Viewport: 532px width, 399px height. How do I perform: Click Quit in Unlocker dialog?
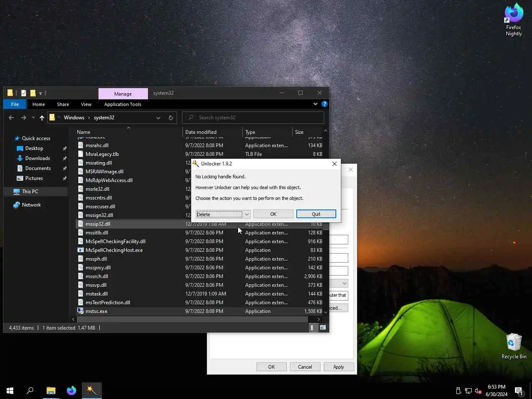316,214
